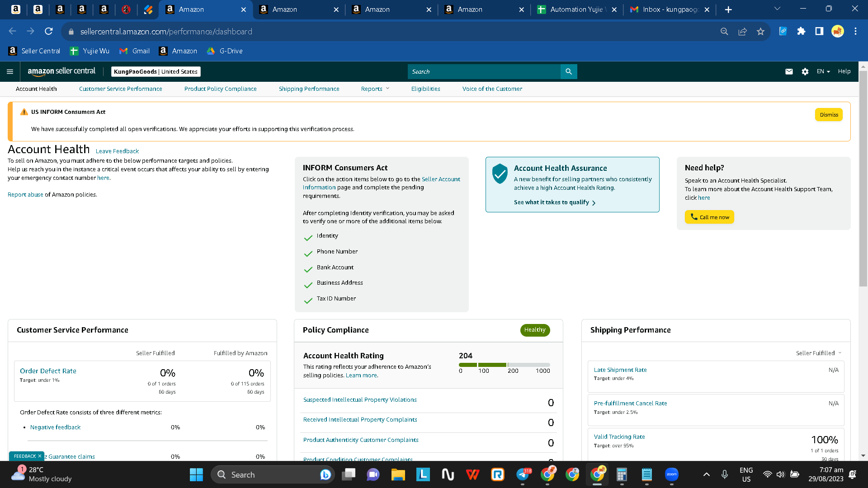Expand the Reports dropdown menu
Viewport: 868px width, 488px height.
tap(375, 89)
